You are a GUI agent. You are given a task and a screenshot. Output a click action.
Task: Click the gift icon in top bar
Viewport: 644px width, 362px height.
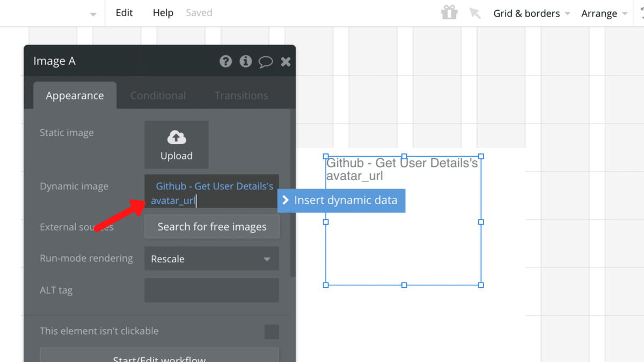click(x=449, y=13)
